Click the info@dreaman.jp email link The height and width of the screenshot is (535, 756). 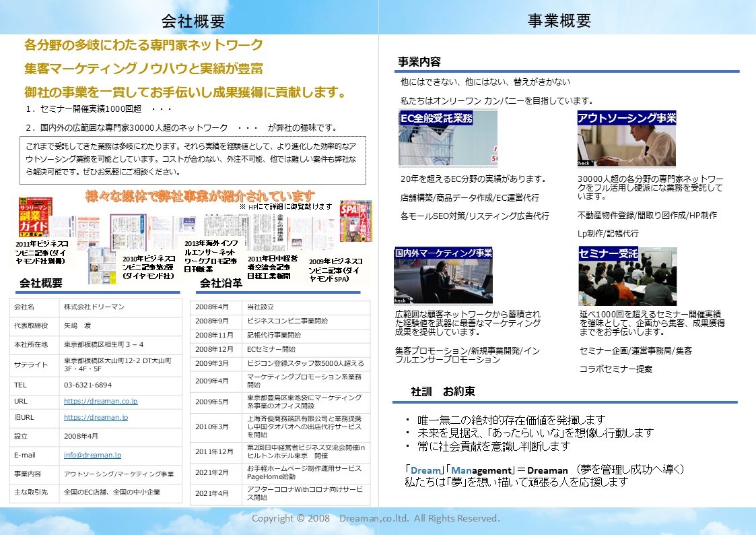point(93,455)
